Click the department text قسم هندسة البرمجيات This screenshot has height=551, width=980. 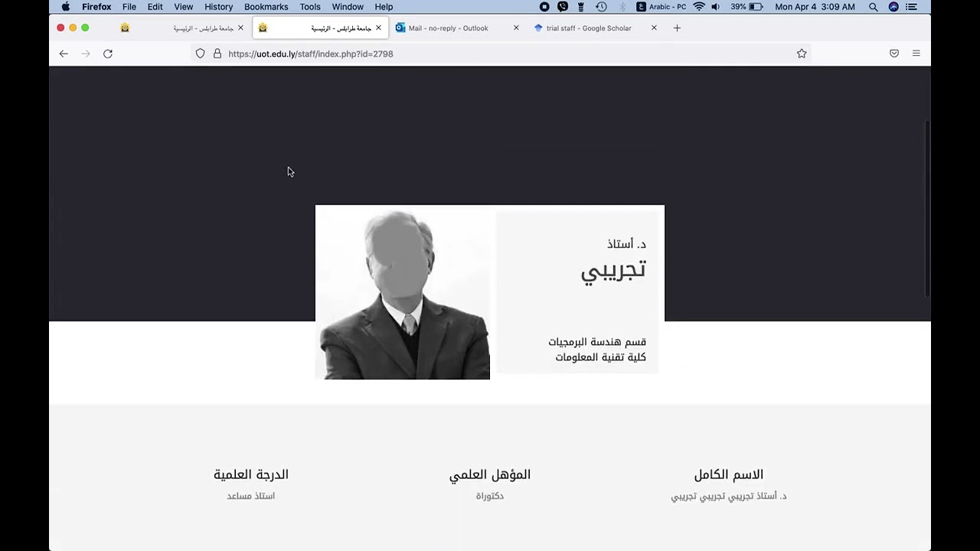597,342
